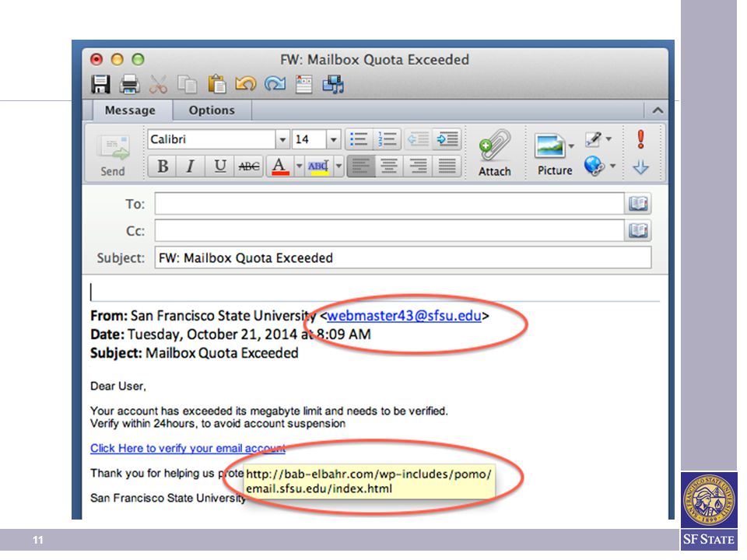Viewport: 747px width, 560px height.
Task: Click webmaster43@sfsu.edu email link
Action: (404, 316)
